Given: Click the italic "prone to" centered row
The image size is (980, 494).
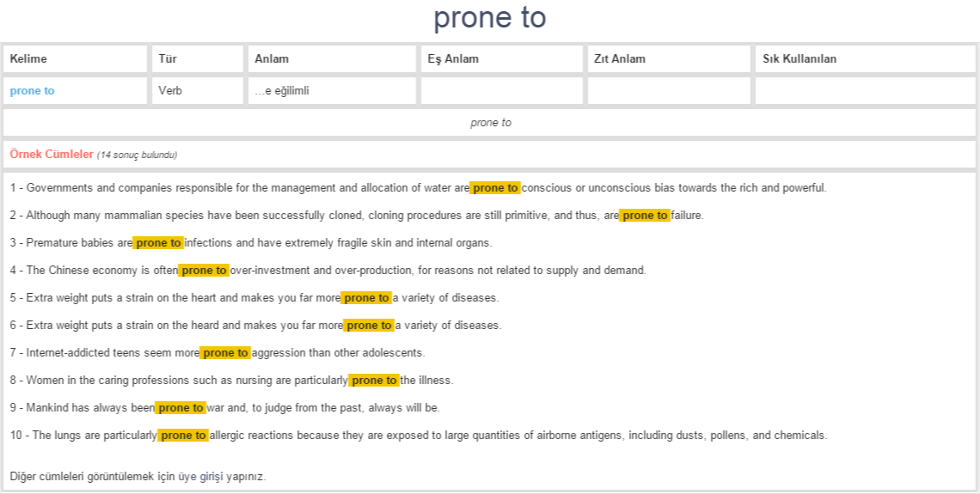Looking at the screenshot, I should [x=490, y=123].
